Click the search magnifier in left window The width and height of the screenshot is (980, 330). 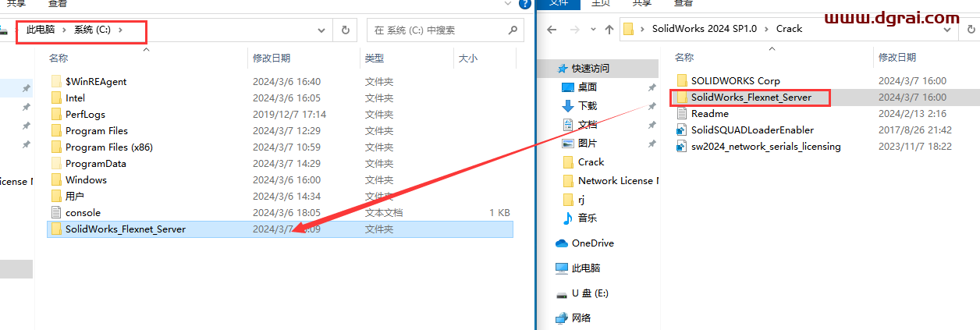pos(513,30)
